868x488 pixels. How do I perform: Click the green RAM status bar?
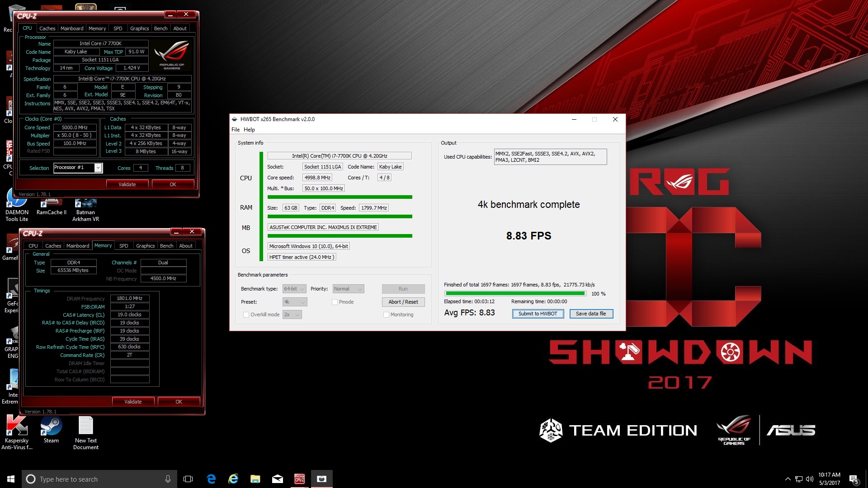tap(340, 216)
